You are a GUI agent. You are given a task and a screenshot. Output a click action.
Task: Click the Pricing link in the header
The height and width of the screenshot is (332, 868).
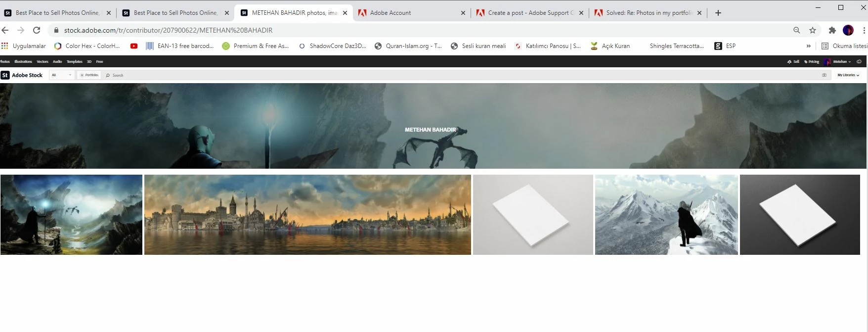(x=812, y=62)
